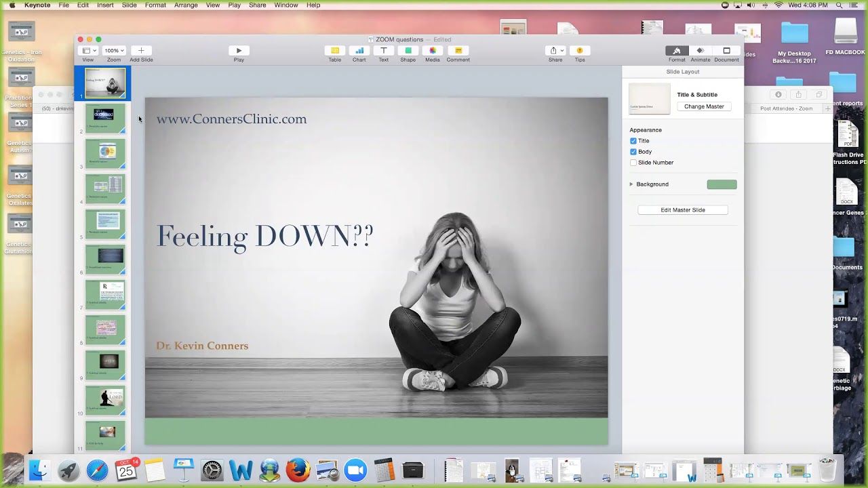Open the View dropdown in toolbar
Screen dimensions: 868x488
[x=88, y=51]
